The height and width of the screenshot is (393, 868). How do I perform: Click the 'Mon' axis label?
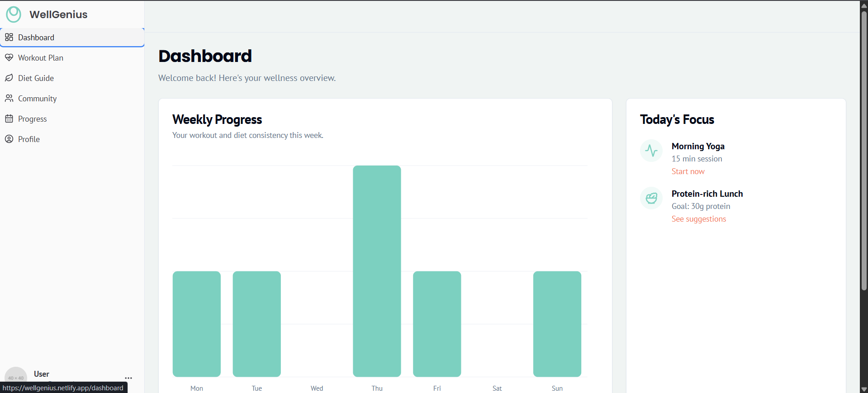click(197, 388)
